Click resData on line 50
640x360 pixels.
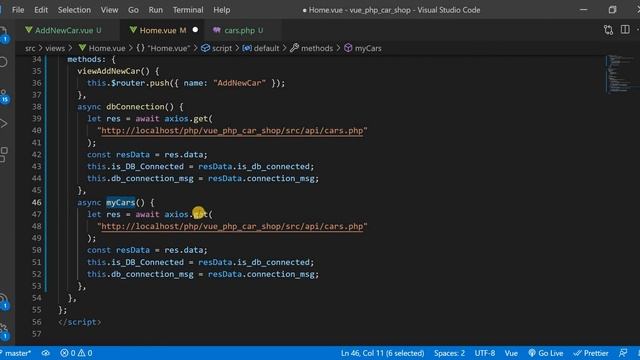[133, 250]
